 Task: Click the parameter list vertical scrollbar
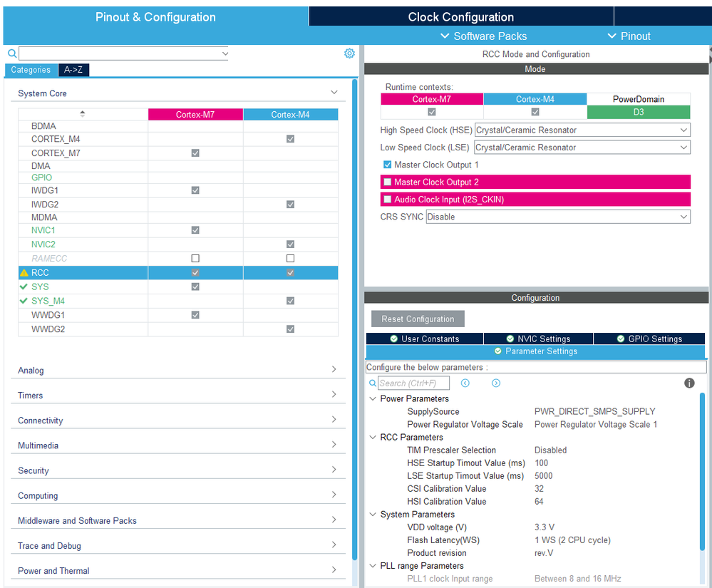702,473
